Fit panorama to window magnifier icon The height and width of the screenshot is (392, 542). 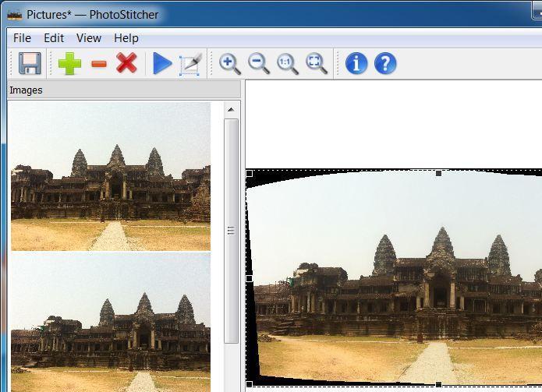[317, 64]
